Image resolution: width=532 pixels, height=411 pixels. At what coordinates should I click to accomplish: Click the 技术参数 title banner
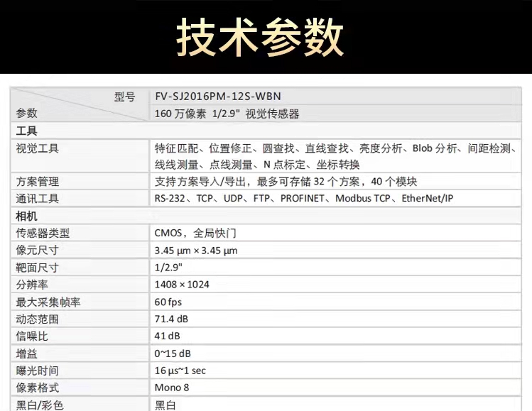(260, 36)
